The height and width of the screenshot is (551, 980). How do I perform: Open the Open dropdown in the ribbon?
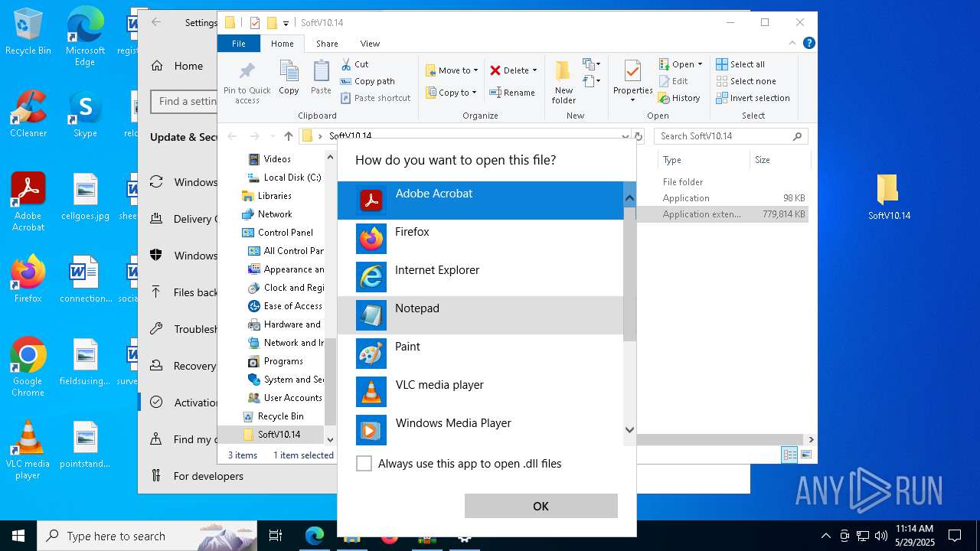pyautogui.click(x=681, y=64)
